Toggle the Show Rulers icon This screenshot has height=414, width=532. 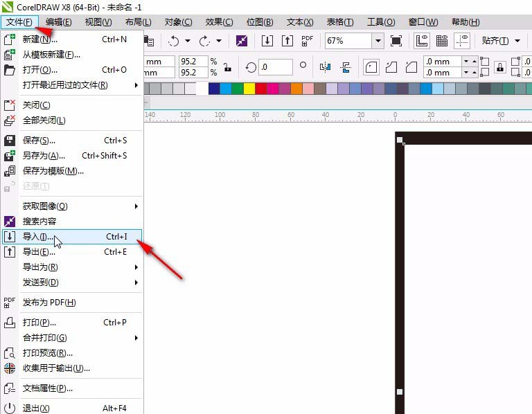click(x=422, y=41)
